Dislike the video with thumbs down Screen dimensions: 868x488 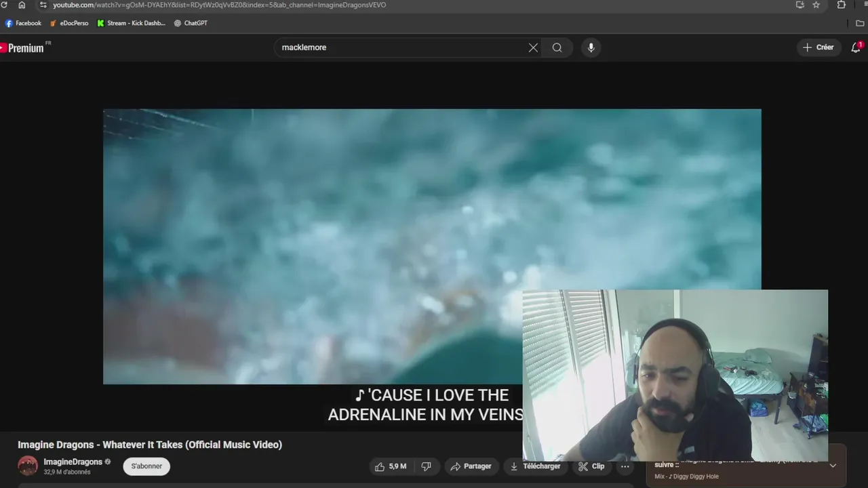pyautogui.click(x=426, y=466)
